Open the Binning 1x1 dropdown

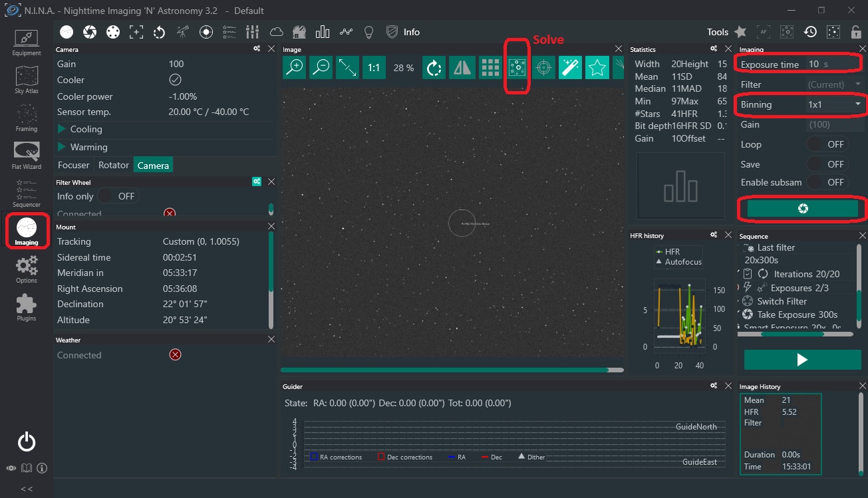(x=833, y=104)
